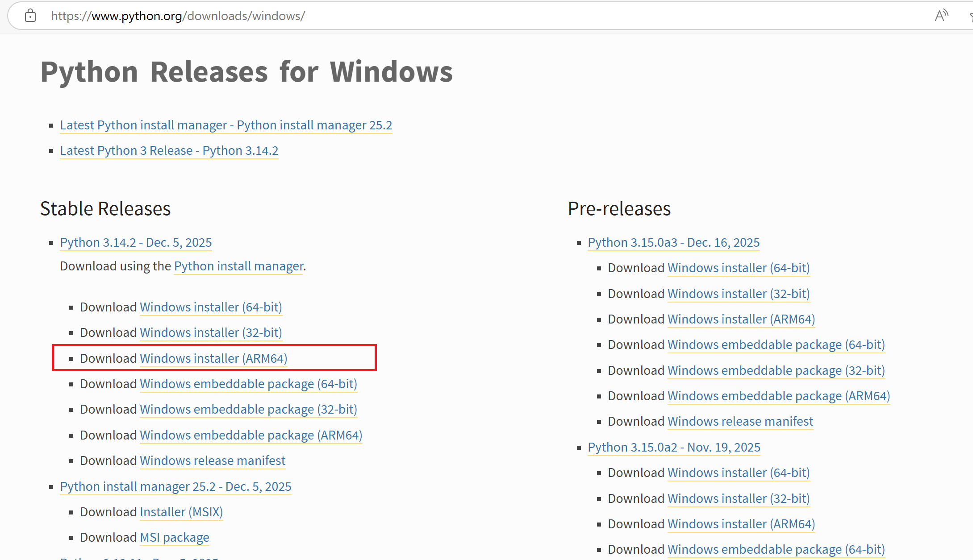
Task: Download 3.15.0a3 Windows installer (ARM64)
Action: (741, 319)
